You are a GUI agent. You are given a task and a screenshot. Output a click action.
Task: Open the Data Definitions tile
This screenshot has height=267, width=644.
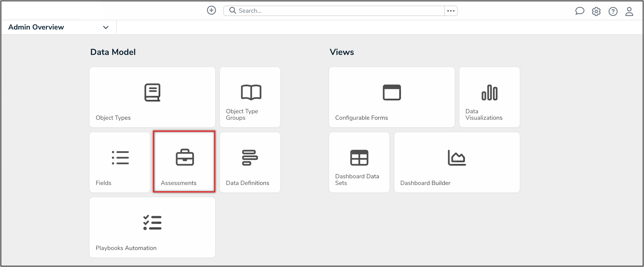(250, 163)
